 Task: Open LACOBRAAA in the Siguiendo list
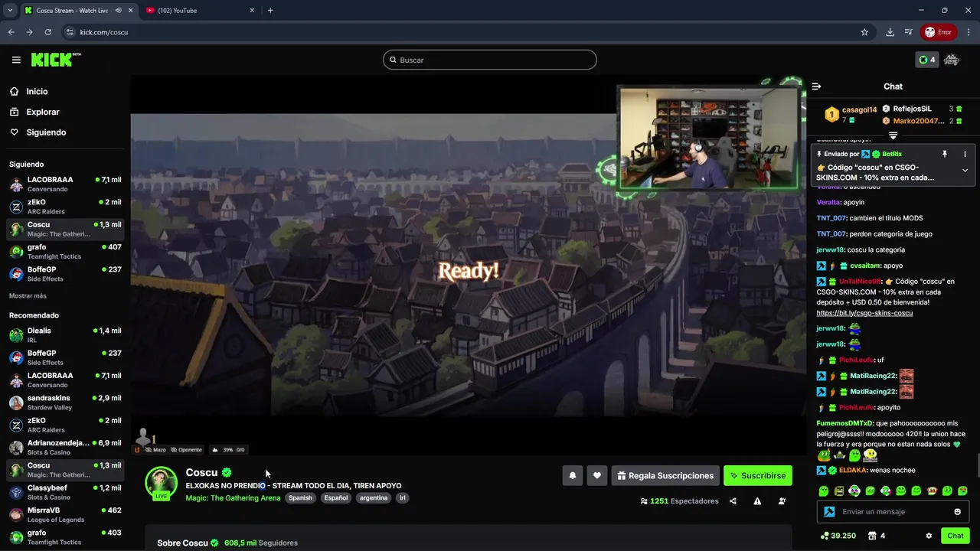65,184
